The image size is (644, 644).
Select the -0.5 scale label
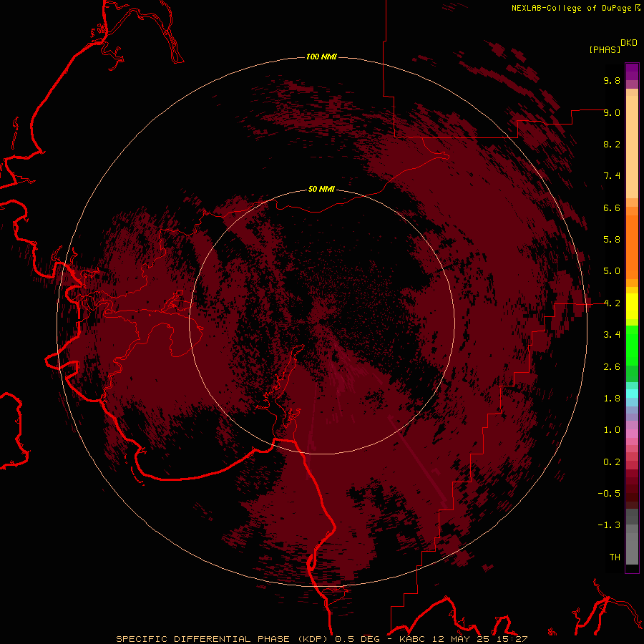pos(609,494)
